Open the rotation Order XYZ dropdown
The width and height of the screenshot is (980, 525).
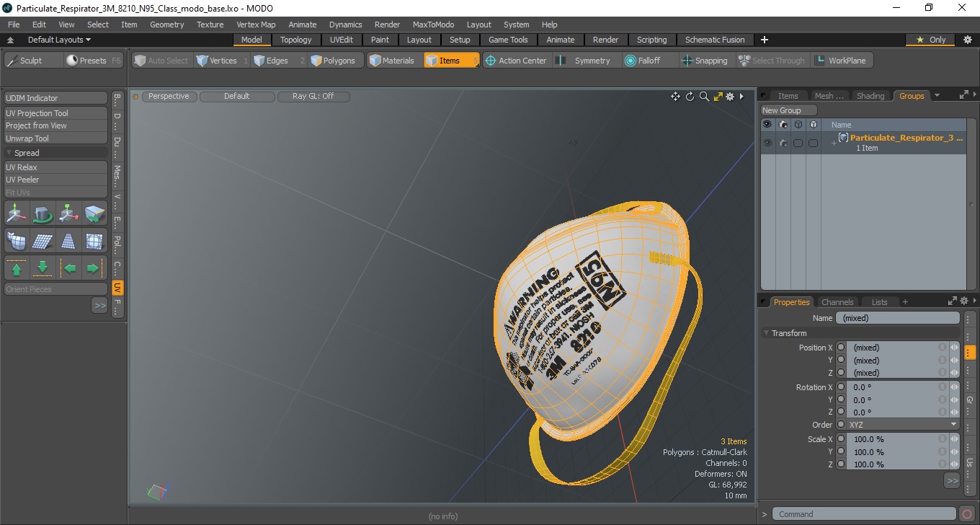903,425
